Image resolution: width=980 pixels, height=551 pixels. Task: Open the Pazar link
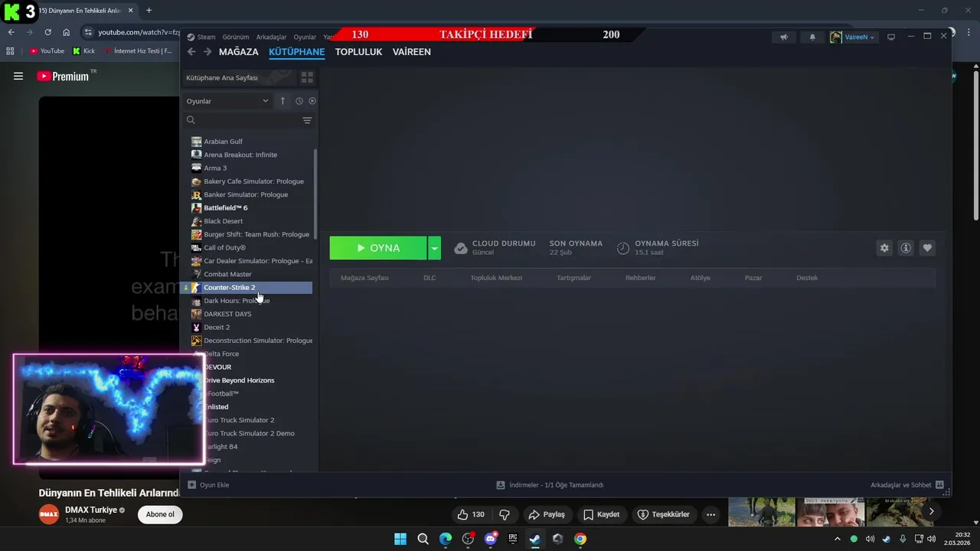pyautogui.click(x=753, y=278)
